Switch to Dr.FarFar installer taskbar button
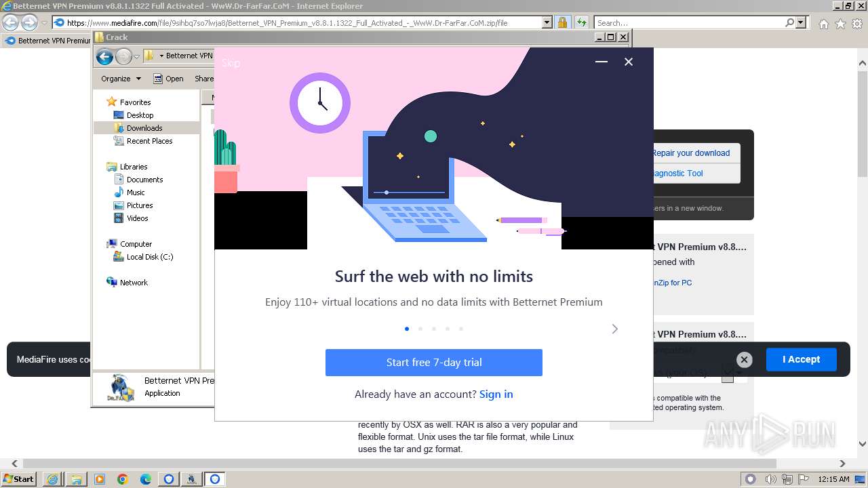The width and height of the screenshot is (868, 488). click(192, 479)
